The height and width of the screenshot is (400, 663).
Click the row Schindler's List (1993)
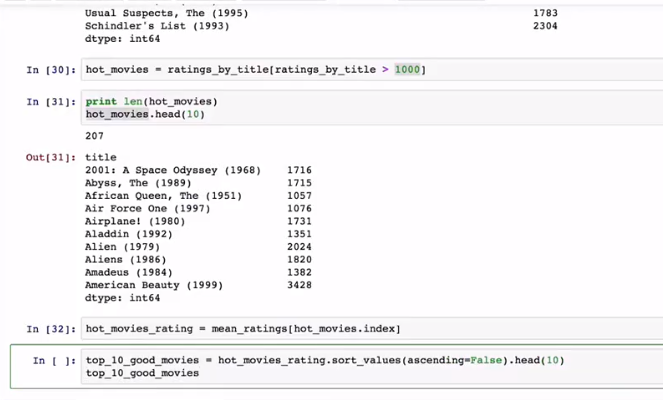pyautogui.click(x=321, y=26)
